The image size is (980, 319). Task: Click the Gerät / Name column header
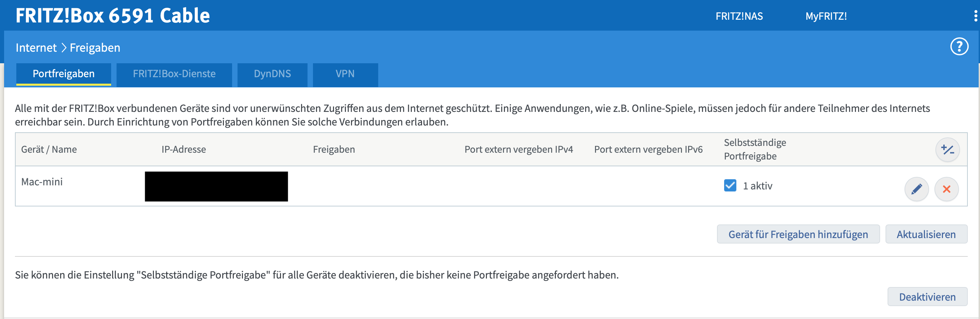click(49, 150)
